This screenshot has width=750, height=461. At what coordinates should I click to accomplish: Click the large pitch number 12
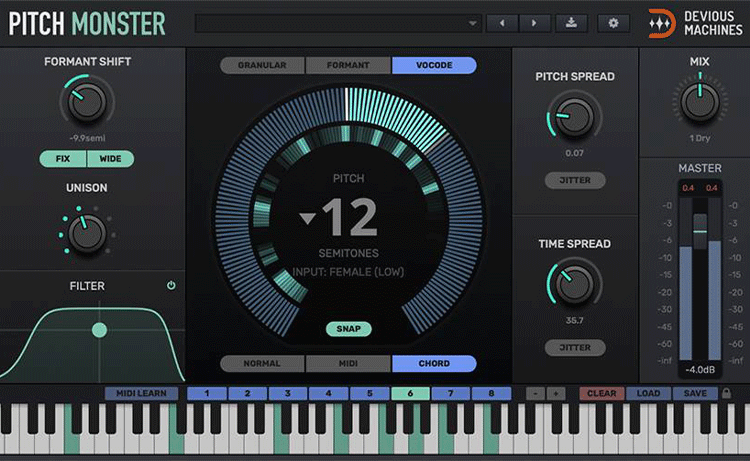350,218
